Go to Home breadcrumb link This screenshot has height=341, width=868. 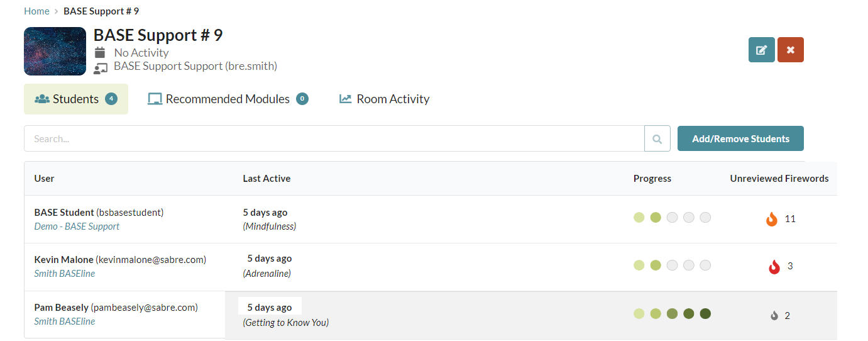36,11
